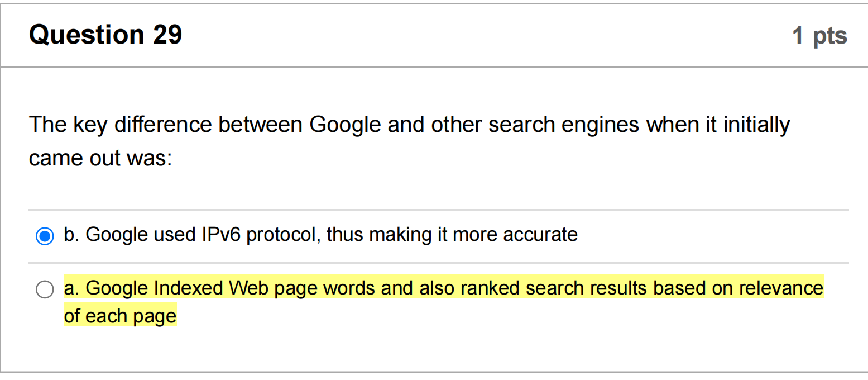Choose the IPv6 protocol answer option
This screenshot has height=380, width=868.
coord(322,235)
